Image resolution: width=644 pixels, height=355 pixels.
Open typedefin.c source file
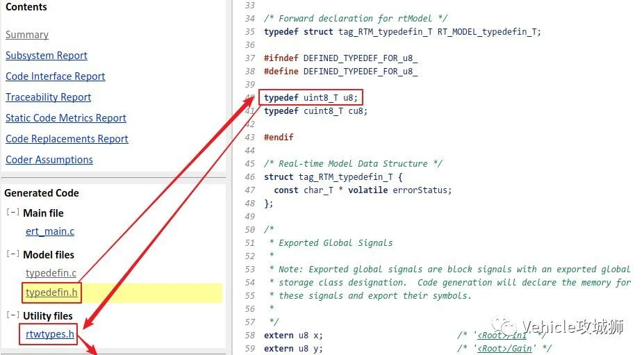(51, 273)
